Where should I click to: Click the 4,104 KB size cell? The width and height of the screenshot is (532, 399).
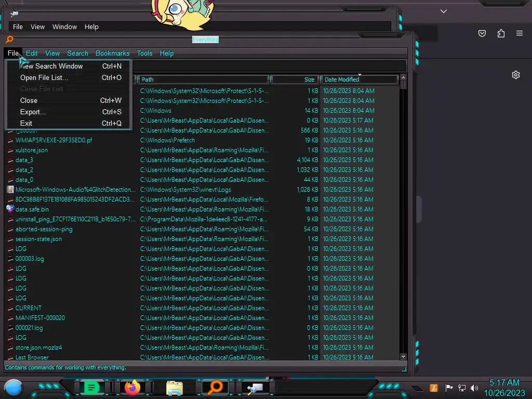(x=308, y=160)
